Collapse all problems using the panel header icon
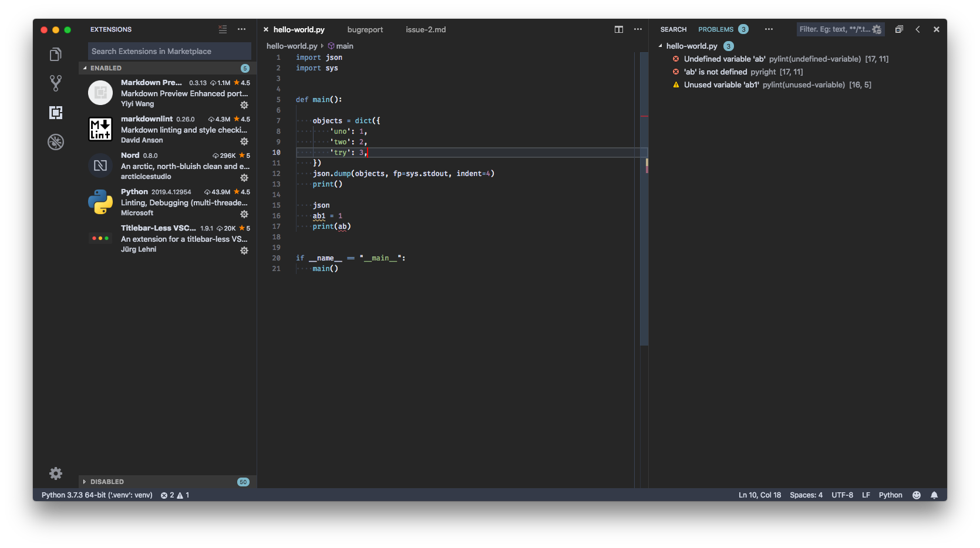Image resolution: width=980 pixels, height=548 pixels. coord(899,29)
